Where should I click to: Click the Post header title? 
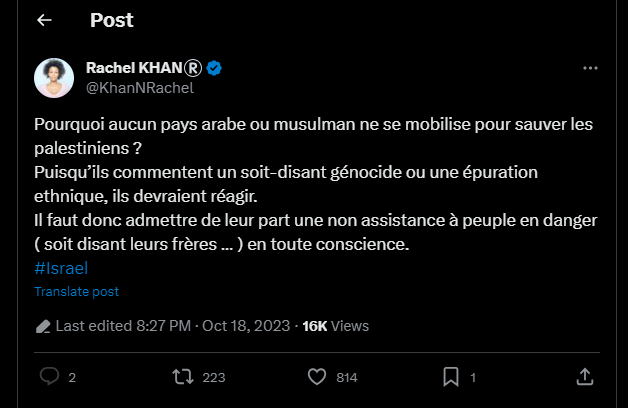[x=112, y=20]
